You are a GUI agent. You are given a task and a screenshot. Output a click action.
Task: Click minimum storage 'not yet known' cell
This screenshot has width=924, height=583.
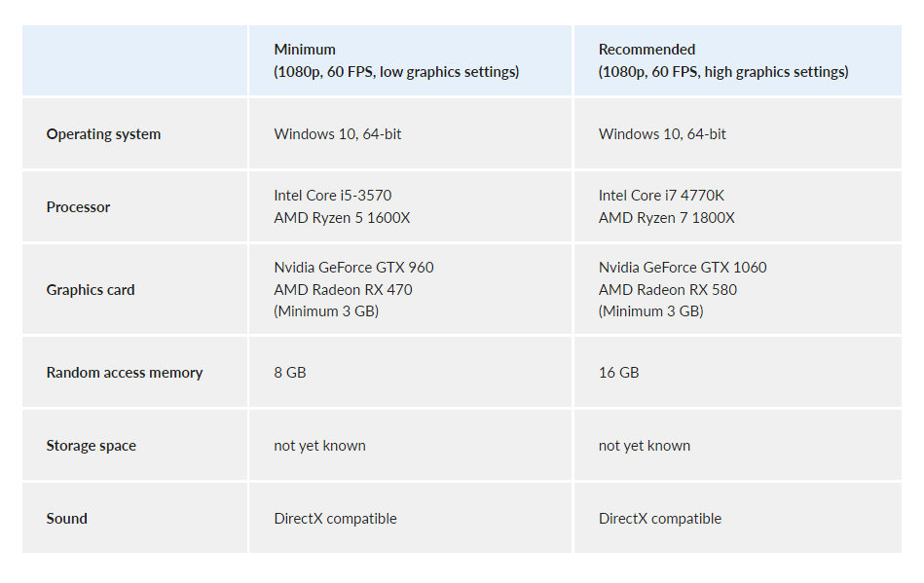(x=410, y=445)
